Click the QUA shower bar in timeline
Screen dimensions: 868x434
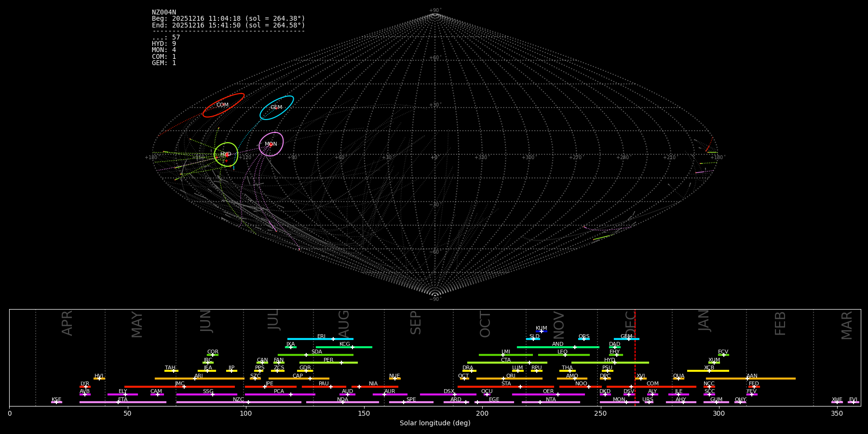tap(678, 379)
